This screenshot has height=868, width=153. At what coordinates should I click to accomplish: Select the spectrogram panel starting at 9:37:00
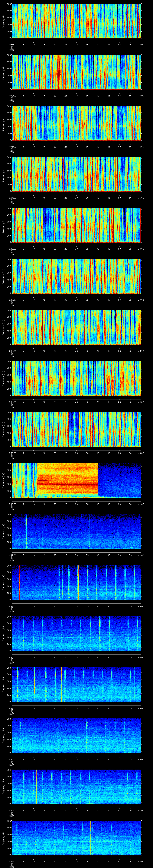pyautogui.click(x=77, y=327)
